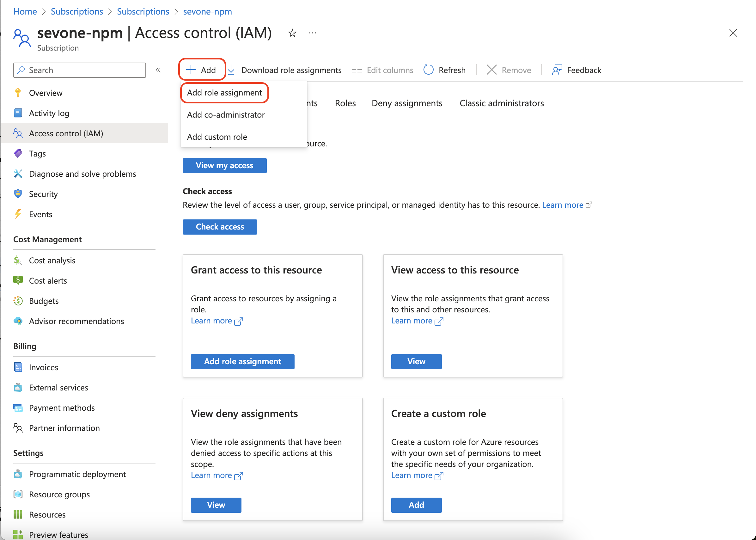Click the Refresh circular arrow icon
This screenshot has width=756, height=540.
pos(428,70)
